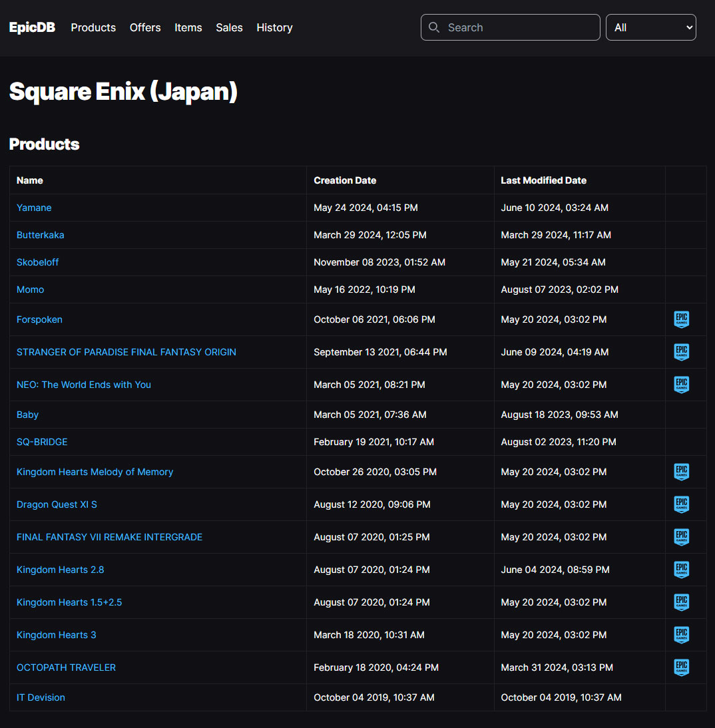Click the Epic Games icon for Kingdom Hearts 3

681,635
